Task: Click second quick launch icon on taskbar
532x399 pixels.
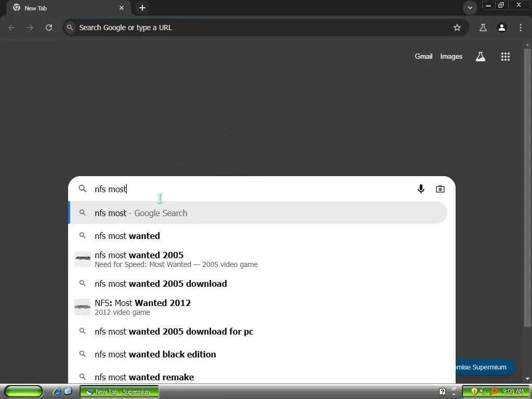Action: [x=68, y=392]
